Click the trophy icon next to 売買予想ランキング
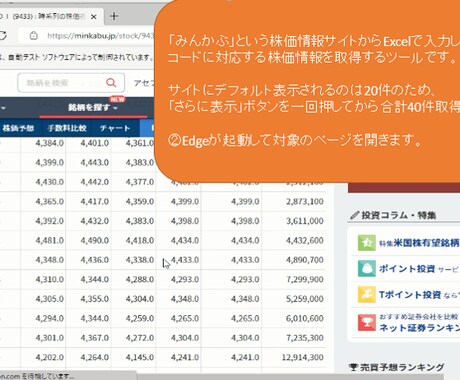 353,367
